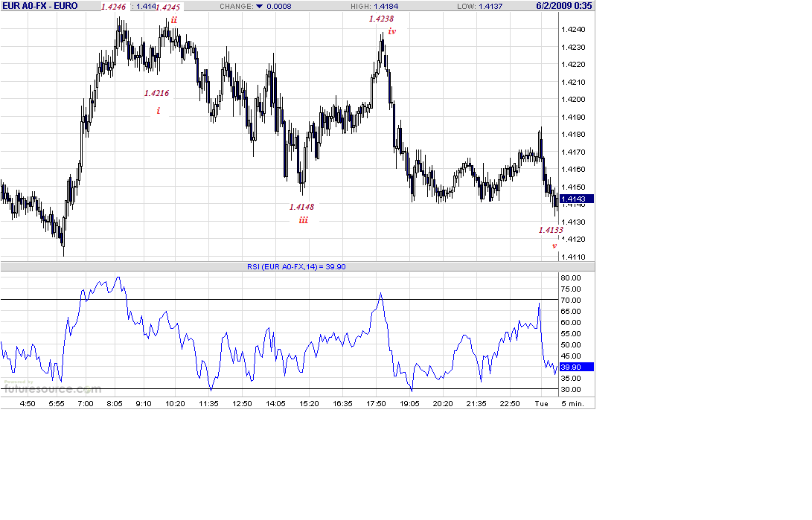Image resolution: width=812 pixels, height=520 pixels.
Task: Click the 12:50 time axis label
Action: (x=242, y=404)
